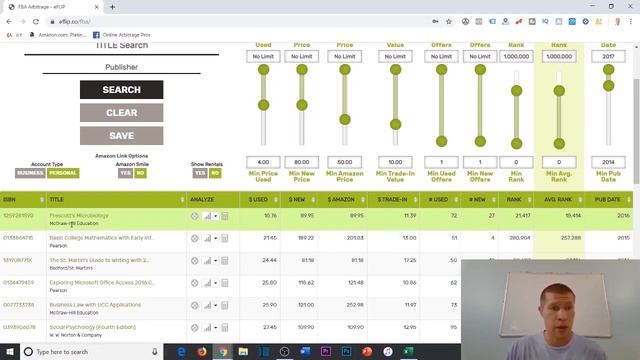
Task: Click circular analyze icon for Social Psychology row
Action: click(195, 328)
